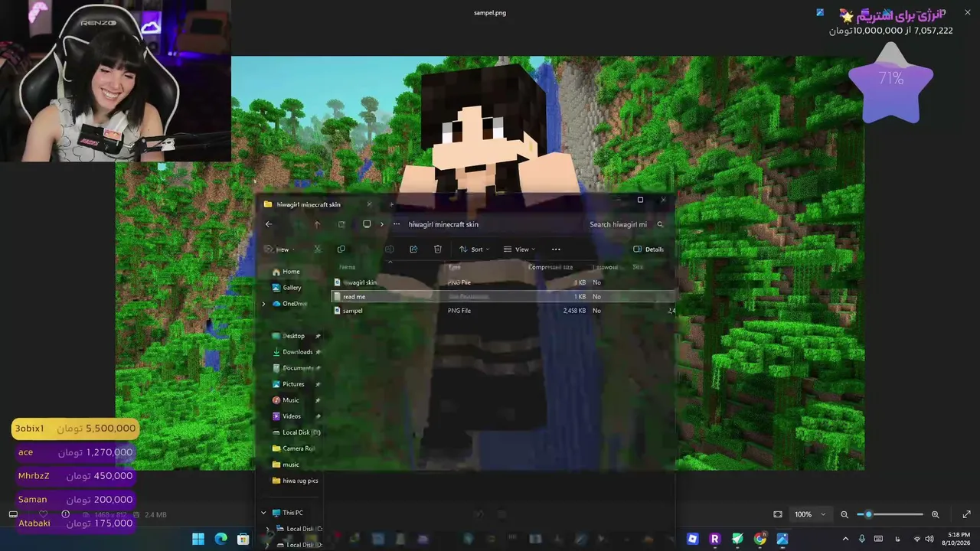Adjust the Photos zoom slider
The height and width of the screenshot is (551, 980).
[x=890, y=514]
